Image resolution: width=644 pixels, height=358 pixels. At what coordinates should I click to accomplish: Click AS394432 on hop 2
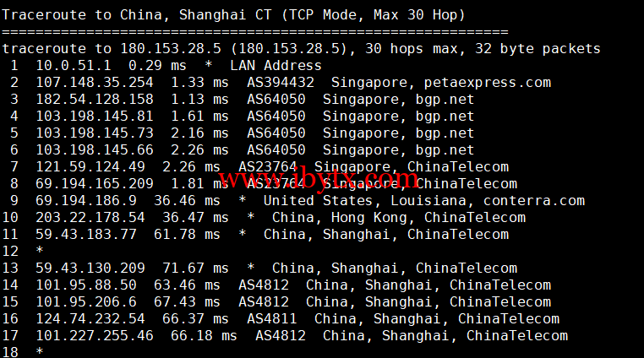[281, 82]
